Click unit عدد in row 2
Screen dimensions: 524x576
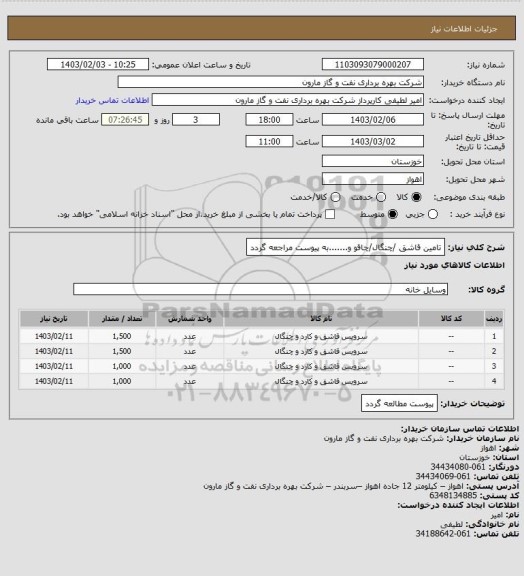pyautogui.click(x=190, y=352)
